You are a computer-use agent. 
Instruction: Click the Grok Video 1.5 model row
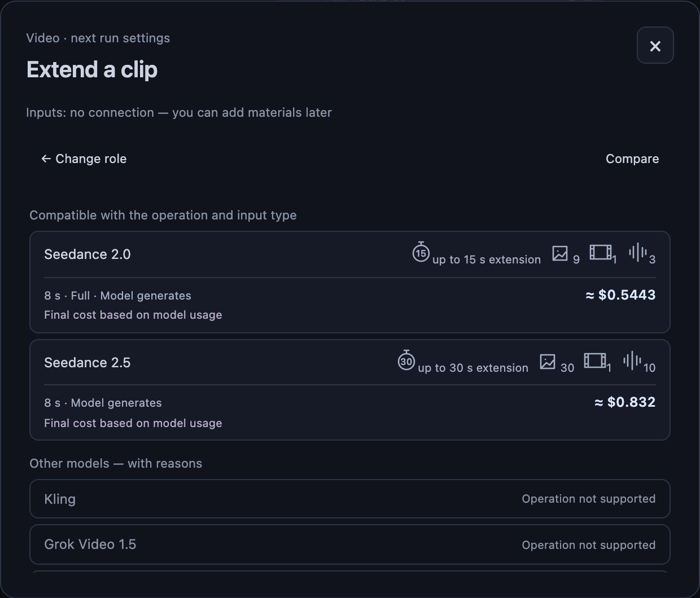coord(350,544)
